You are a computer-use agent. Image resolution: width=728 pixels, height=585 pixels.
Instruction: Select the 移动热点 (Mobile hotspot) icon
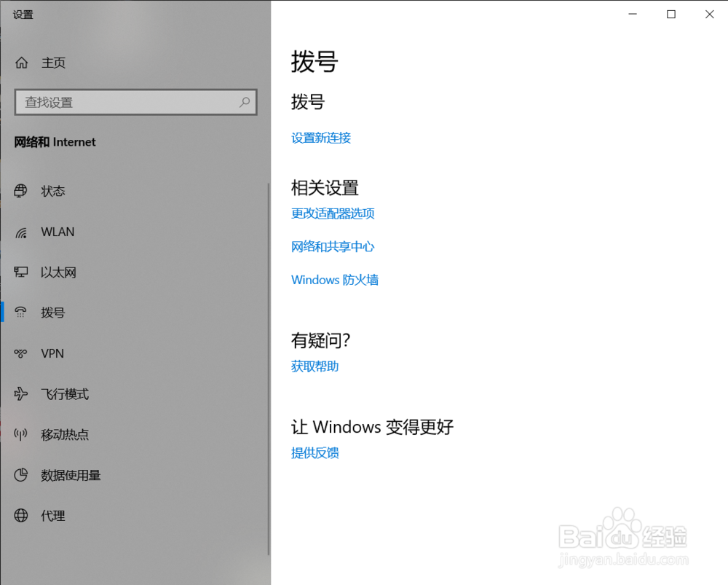[21, 434]
